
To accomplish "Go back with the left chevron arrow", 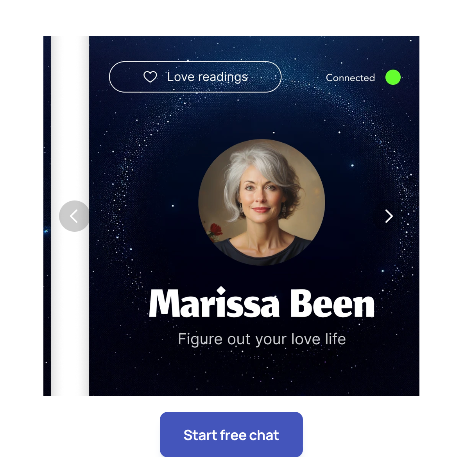I will (x=74, y=216).
